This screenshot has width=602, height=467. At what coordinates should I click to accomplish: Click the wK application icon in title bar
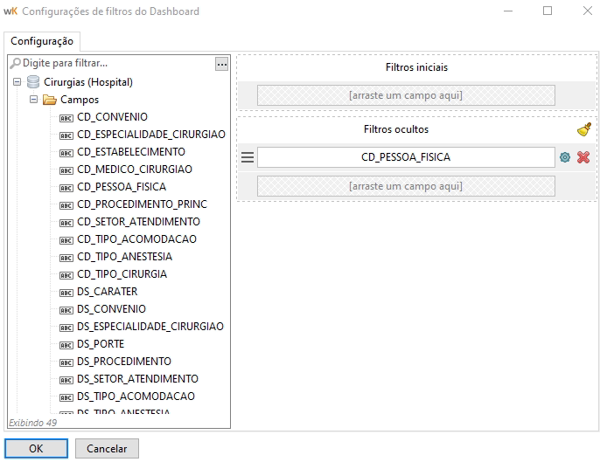click(x=10, y=11)
